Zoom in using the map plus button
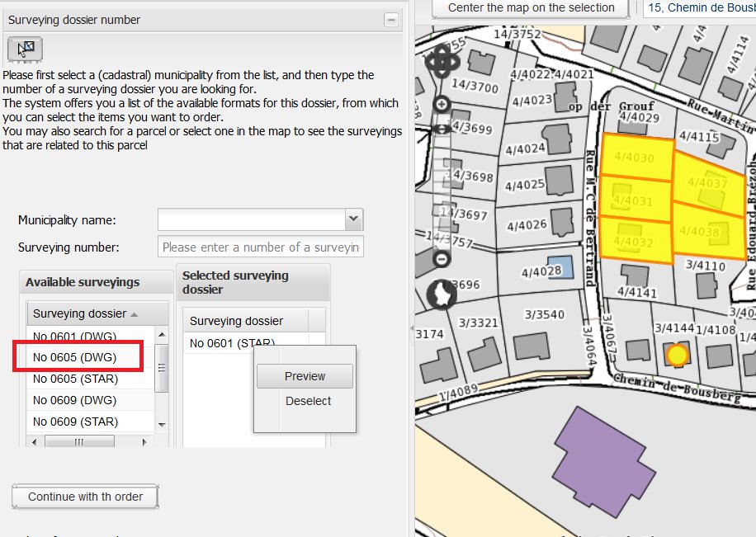Image resolution: width=756 pixels, height=537 pixels. coord(442,104)
